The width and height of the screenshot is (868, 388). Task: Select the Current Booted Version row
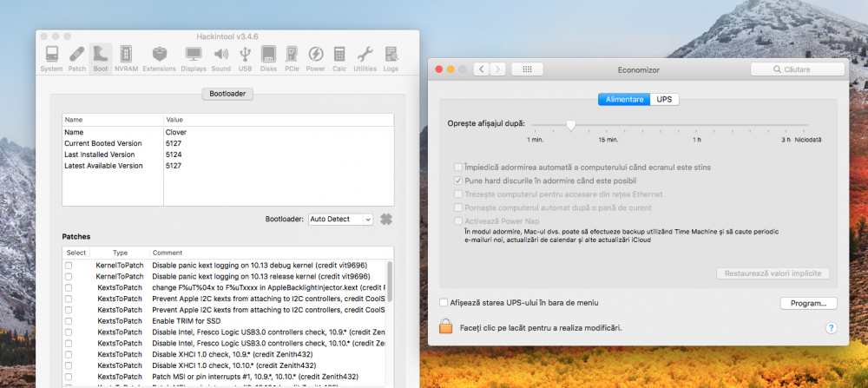click(228, 143)
